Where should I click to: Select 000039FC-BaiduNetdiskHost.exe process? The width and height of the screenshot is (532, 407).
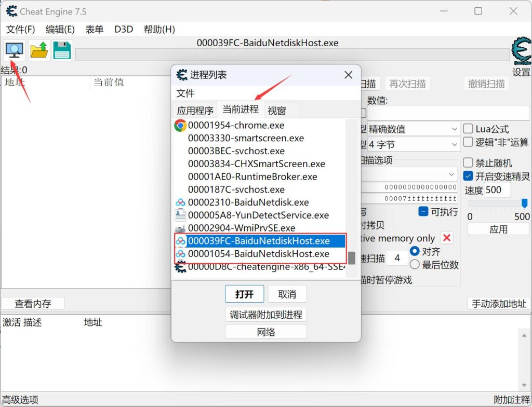click(x=259, y=241)
